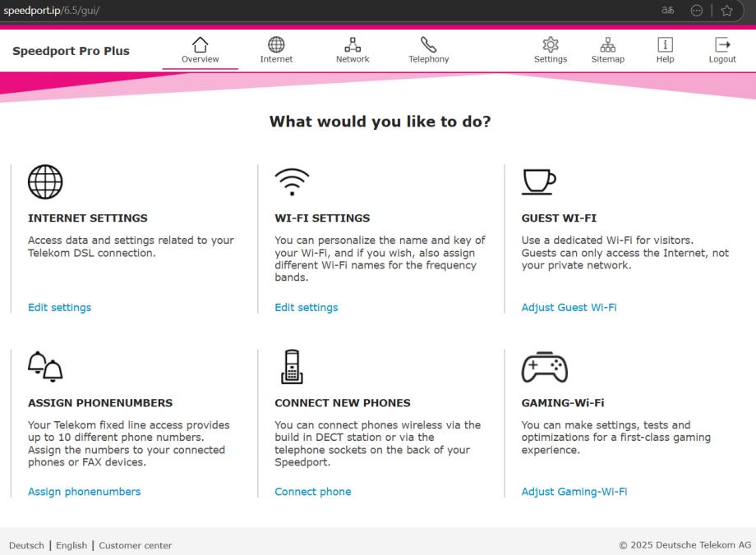Open the Customer center footer link
This screenshot has height=555, width=756.
136,545
